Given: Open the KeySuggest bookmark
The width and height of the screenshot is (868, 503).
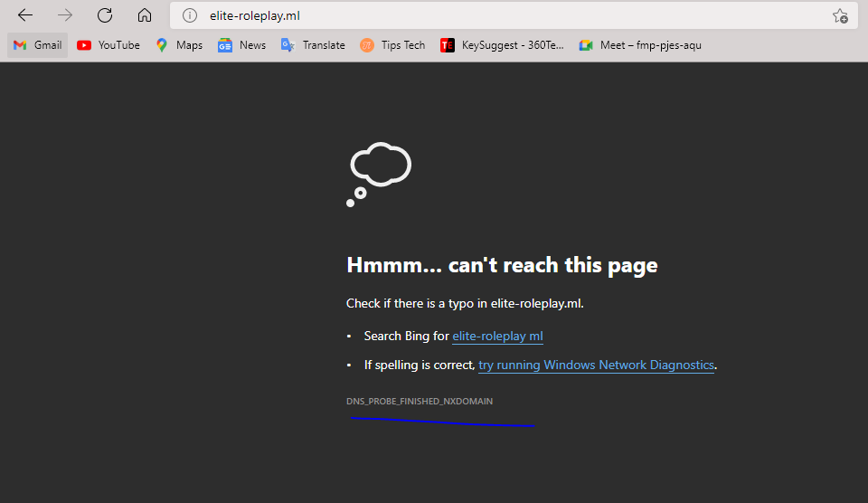Looking at the screenshot, I should pyautogui.click(x=502, y=45).
